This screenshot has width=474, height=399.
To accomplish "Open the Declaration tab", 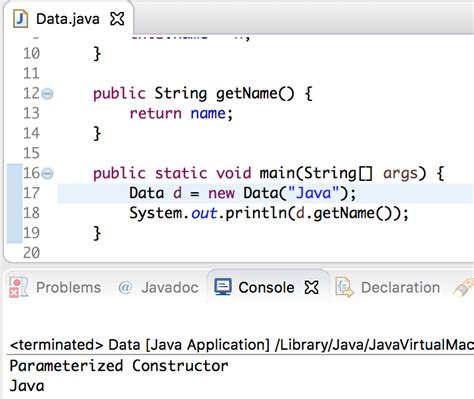I will click(x=400, y=287).
